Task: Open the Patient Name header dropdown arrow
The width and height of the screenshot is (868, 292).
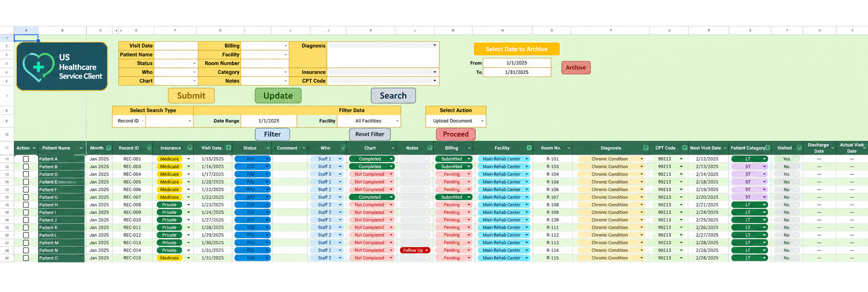Action: pos(81,148)
